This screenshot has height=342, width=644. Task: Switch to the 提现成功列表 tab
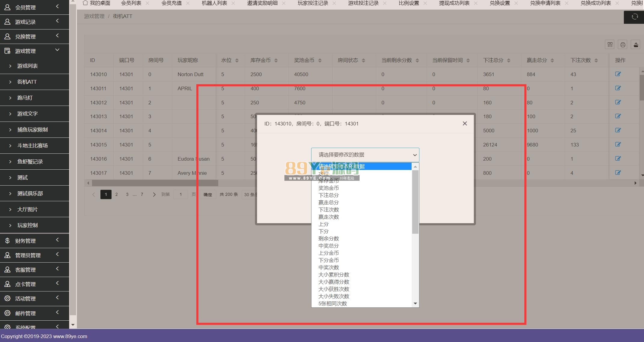point(454,3)
